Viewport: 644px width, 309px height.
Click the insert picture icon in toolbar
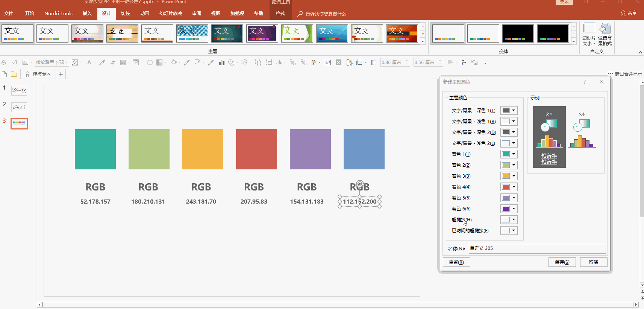123,62
